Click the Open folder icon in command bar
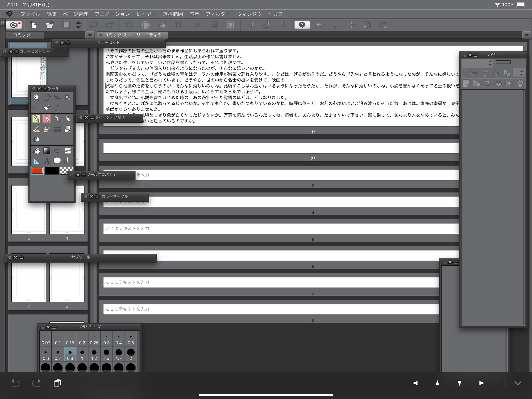532x399 pixels. (49, 25)
